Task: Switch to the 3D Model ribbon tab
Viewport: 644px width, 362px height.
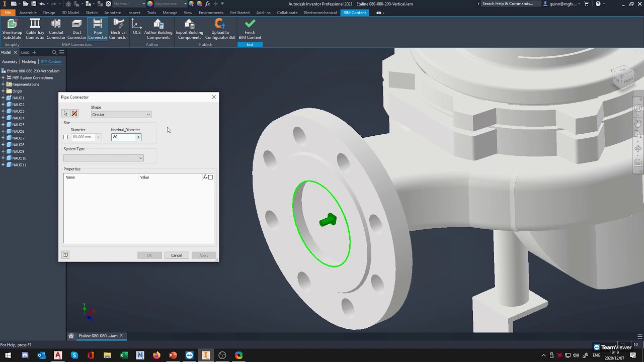Action: 70,13
